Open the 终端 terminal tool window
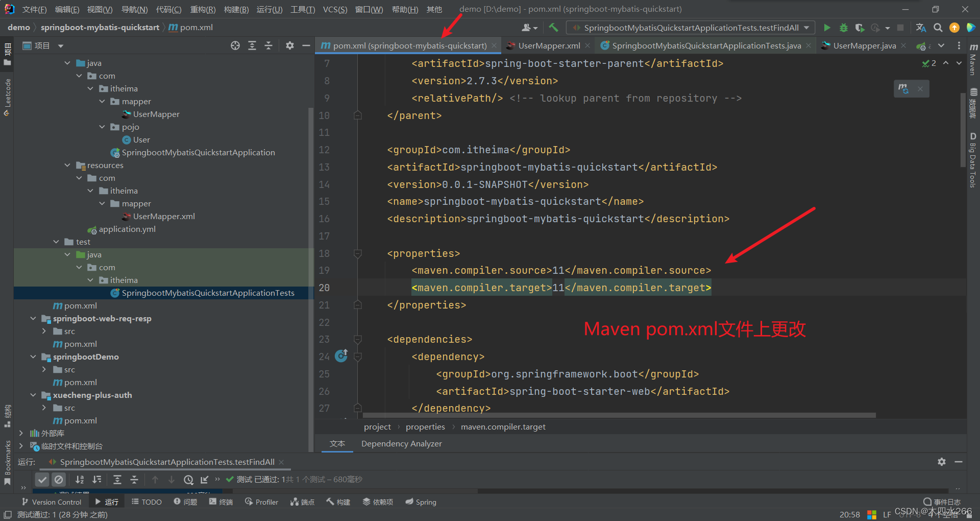This screenshot has height=521, width=980. [x=221, y=502]
